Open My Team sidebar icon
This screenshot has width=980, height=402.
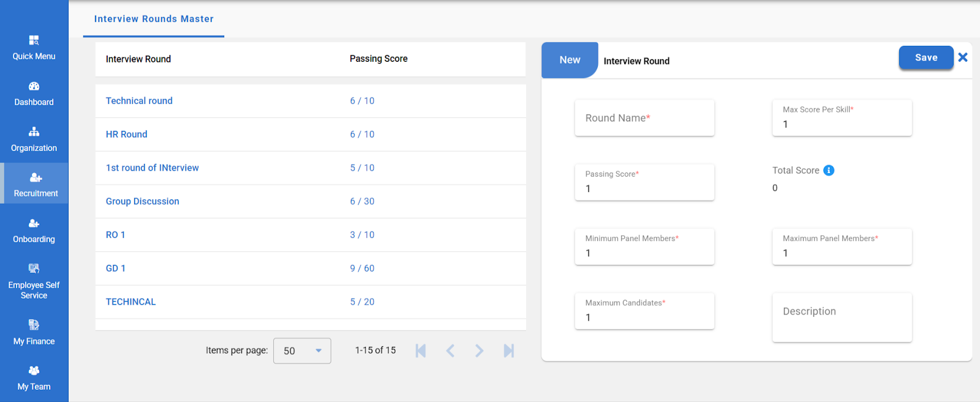click(34, 371)
